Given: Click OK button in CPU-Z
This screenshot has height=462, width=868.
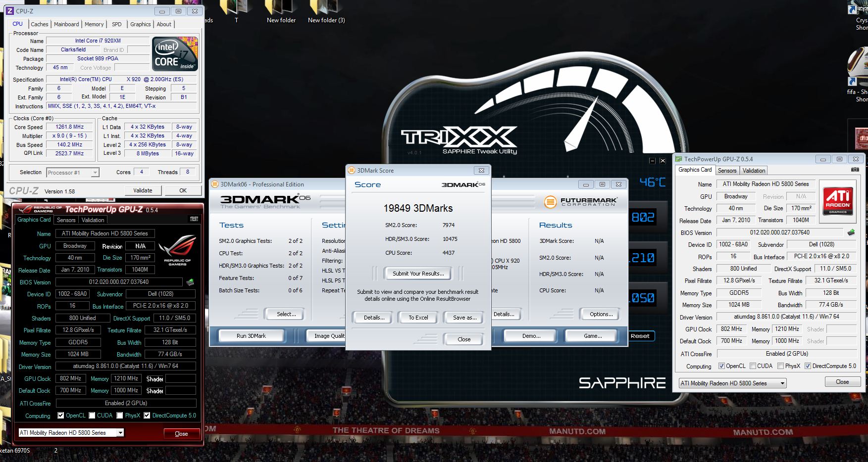Looking at the screenshot, I should point(183,190).
